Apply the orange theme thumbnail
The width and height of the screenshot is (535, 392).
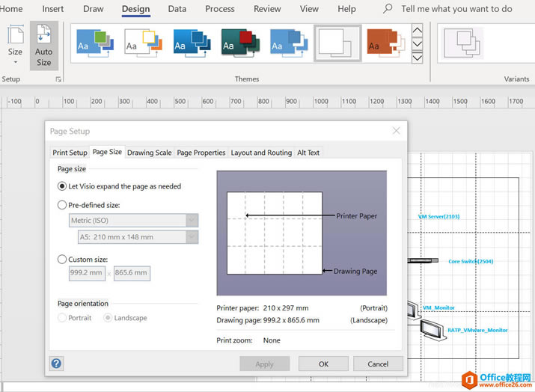pos(386,44)
